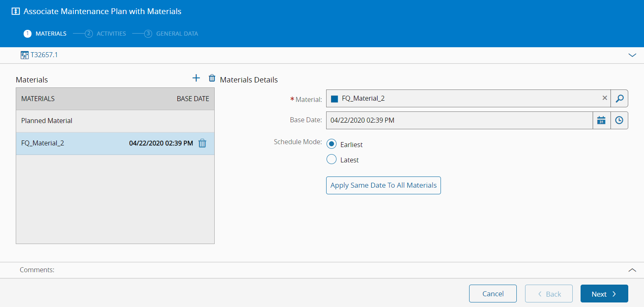Open the Base Date time picker clock
The height and width of the screenshot is (307, 644).
619,121
